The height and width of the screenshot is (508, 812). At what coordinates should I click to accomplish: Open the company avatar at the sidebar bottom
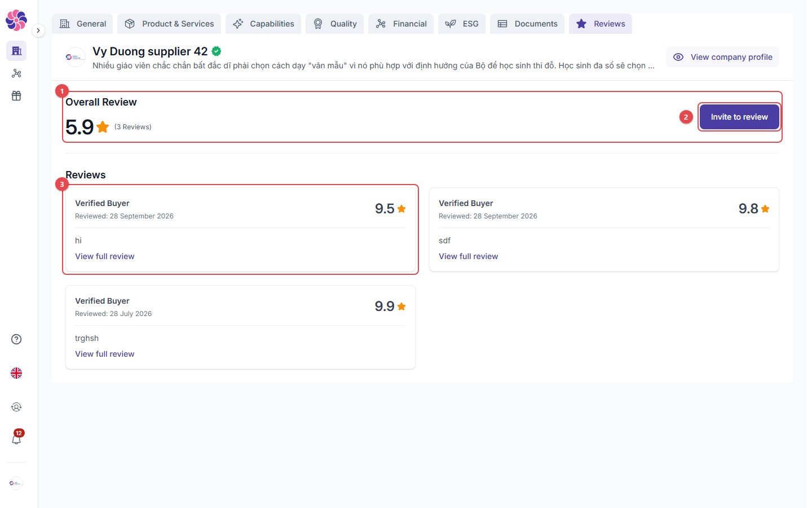pyautogui.click(x=16, y=483)
